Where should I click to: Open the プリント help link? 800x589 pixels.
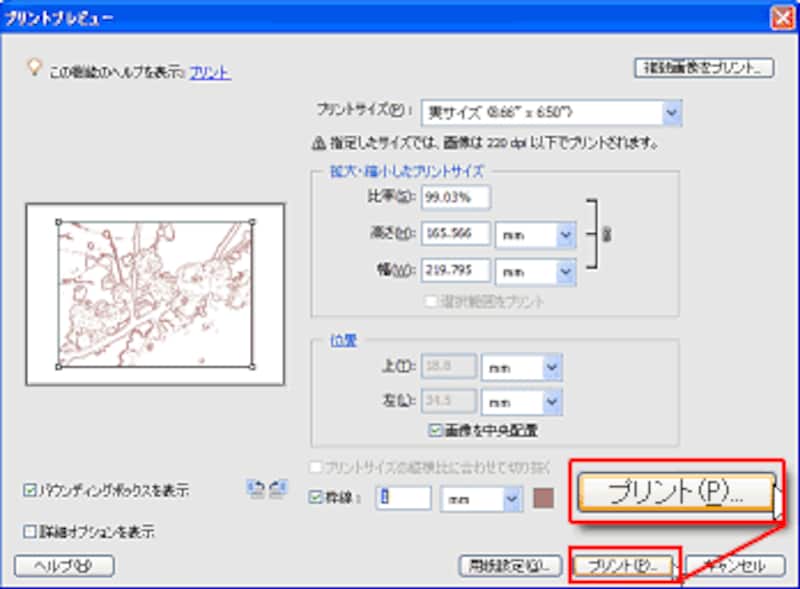click(210, 72)
